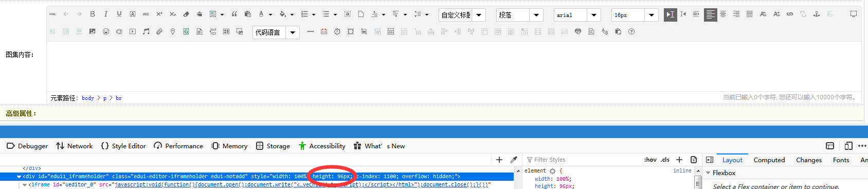Screen dimensions: 868x189
Task: Insert a horizontal rule line
Action: pos(311,31)
